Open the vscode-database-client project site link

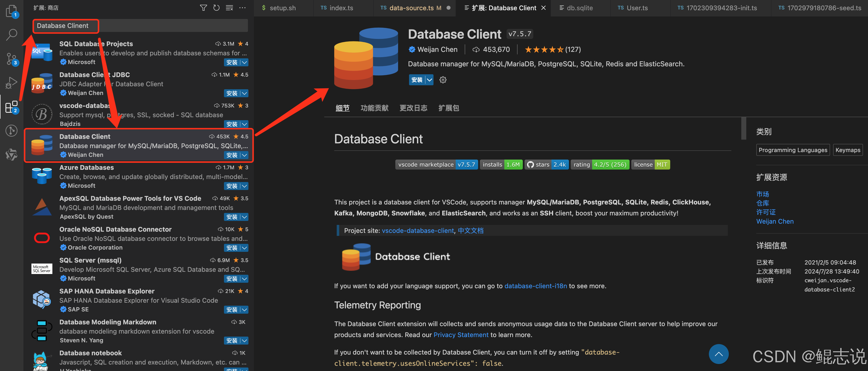pos(418,230)
